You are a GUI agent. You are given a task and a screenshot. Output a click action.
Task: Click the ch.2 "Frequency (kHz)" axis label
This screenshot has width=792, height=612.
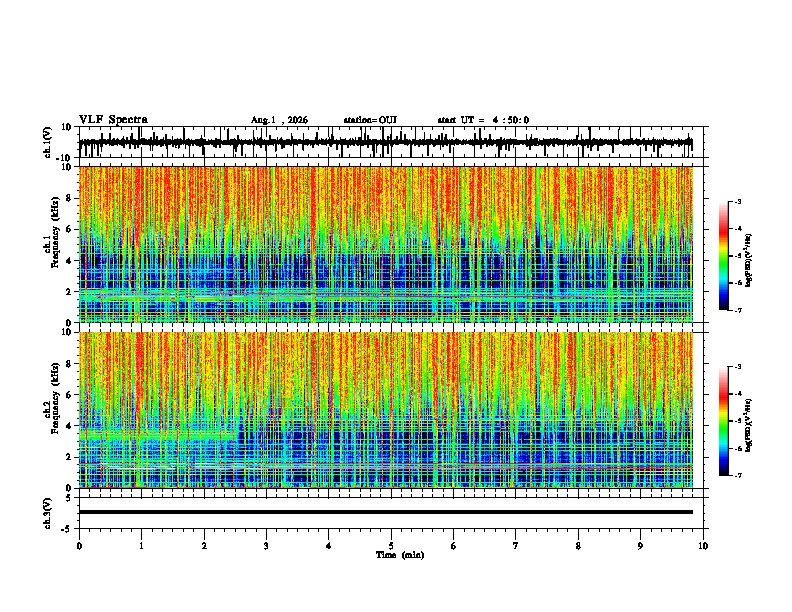click(x=55, y=398)
